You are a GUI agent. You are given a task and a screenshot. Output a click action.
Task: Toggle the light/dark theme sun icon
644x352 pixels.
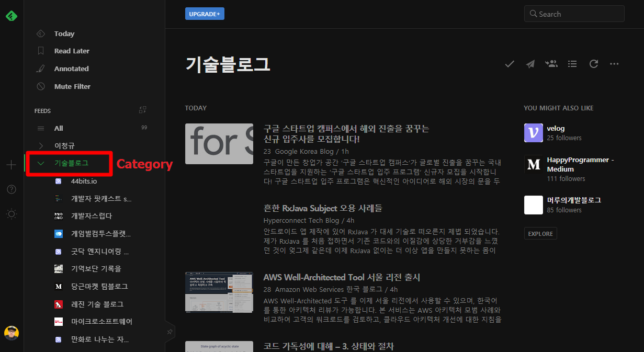coord(12,213)
